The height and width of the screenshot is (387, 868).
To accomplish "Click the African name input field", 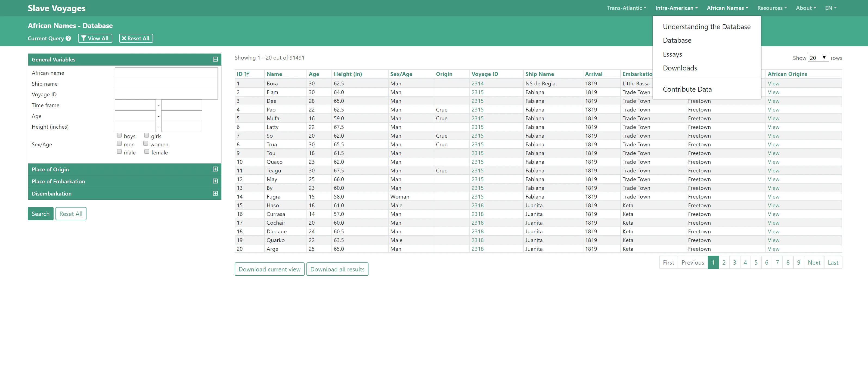I will (166, 73).
